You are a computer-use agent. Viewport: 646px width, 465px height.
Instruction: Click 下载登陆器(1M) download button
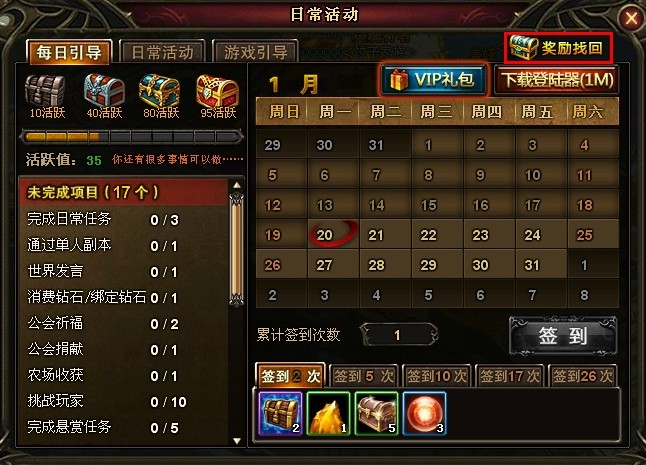coord(557,79)
